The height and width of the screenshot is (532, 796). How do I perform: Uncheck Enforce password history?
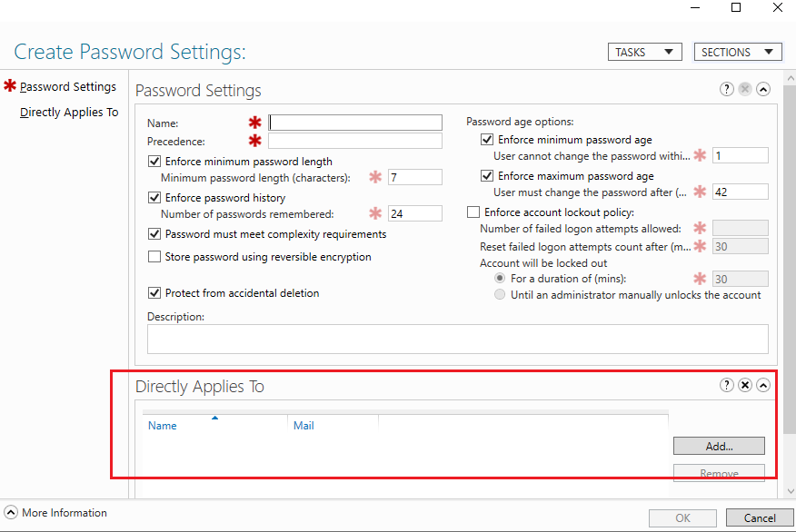click(154, 197)
